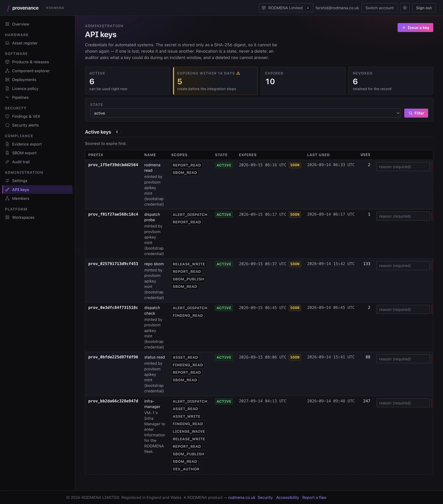This screenshot has height=504, width=443.
Task: Click prefix prov_1f5ef39dcbdd2564
Action: click(x=113, y=165)
